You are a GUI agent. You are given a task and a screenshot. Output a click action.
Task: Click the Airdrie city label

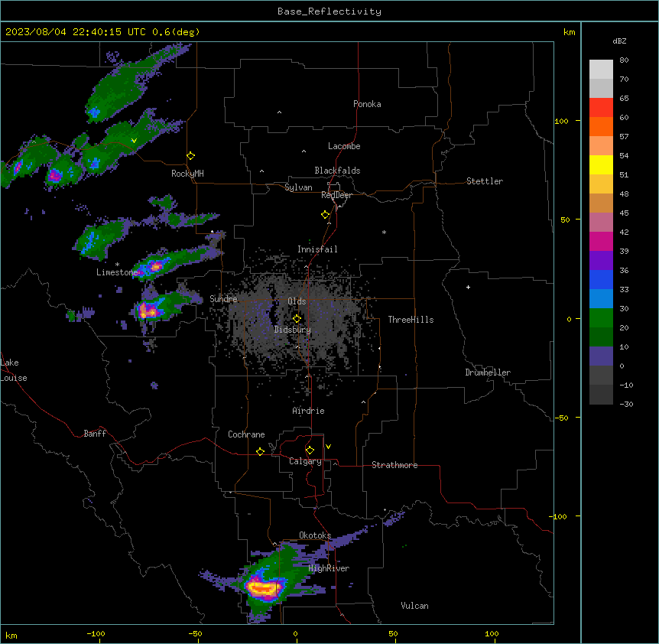pos(309,411)
